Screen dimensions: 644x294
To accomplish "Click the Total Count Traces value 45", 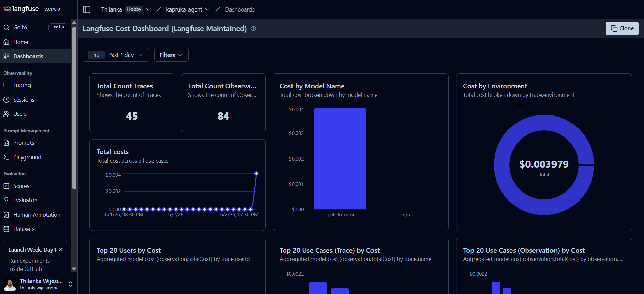I will point(132,116).
